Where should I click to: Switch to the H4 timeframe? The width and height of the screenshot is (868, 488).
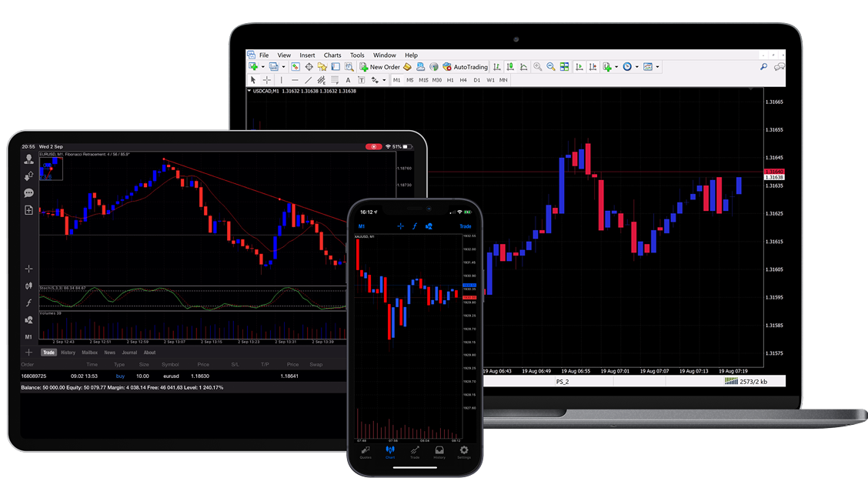(463, 80)
